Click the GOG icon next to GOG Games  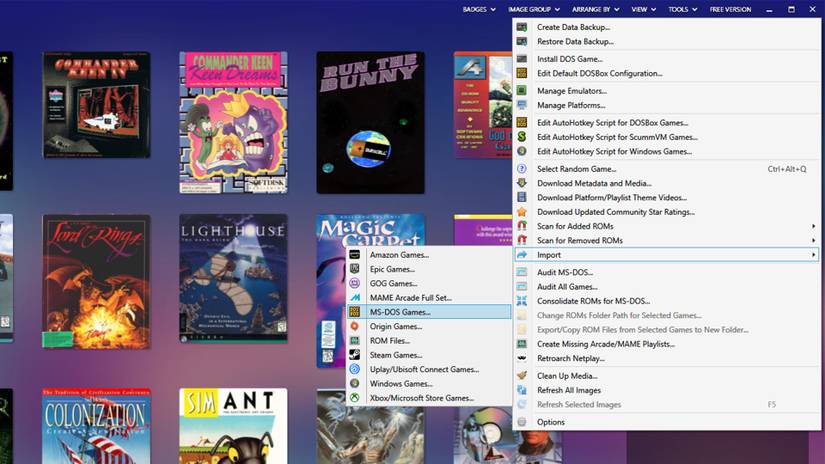[355, 284]
